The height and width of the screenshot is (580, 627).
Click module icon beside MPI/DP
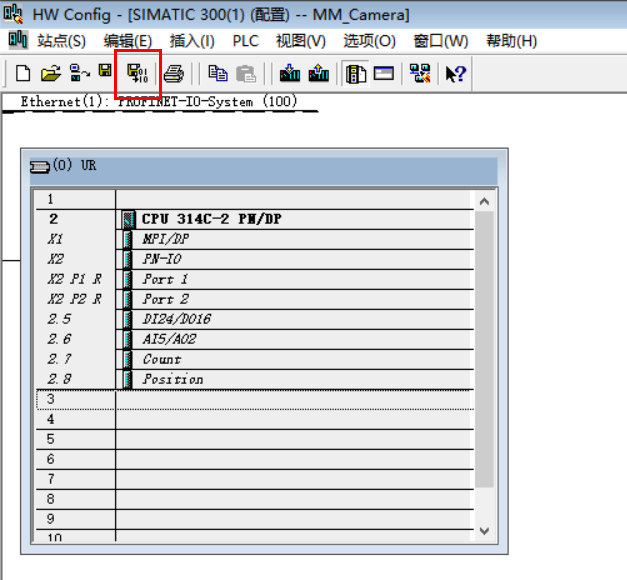click(x=127, y=239)
